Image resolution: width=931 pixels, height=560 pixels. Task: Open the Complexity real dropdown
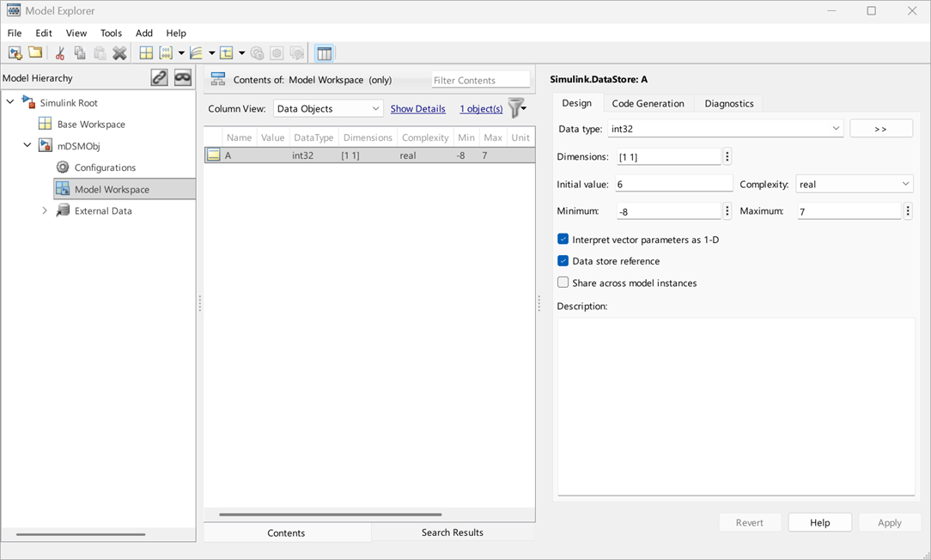click(x=854, y=184)
